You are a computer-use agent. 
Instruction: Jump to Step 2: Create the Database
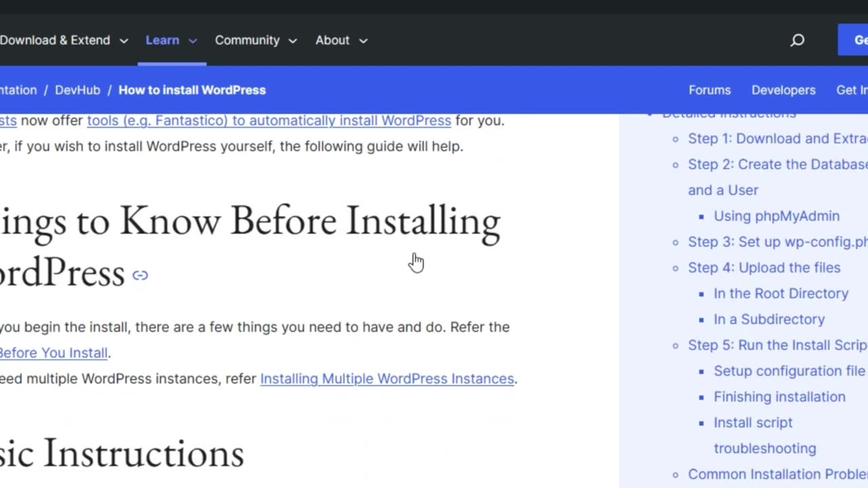[x=778, y=178]
